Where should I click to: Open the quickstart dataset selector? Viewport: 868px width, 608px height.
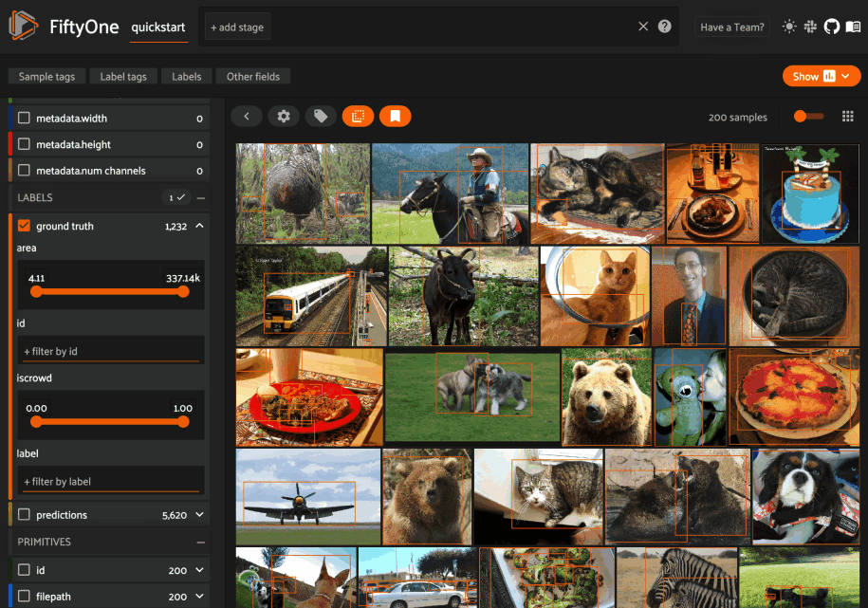coord(158,28)
